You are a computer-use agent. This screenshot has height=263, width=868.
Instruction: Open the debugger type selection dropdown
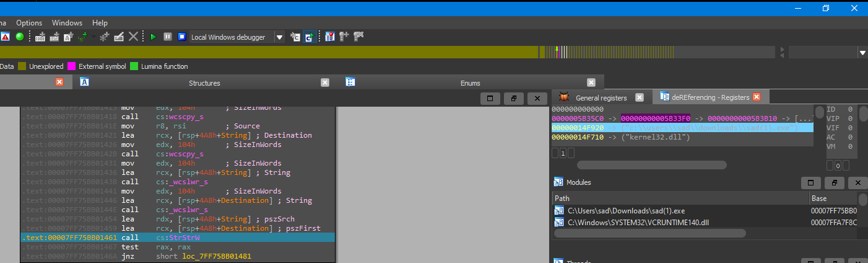pos(279,37)
